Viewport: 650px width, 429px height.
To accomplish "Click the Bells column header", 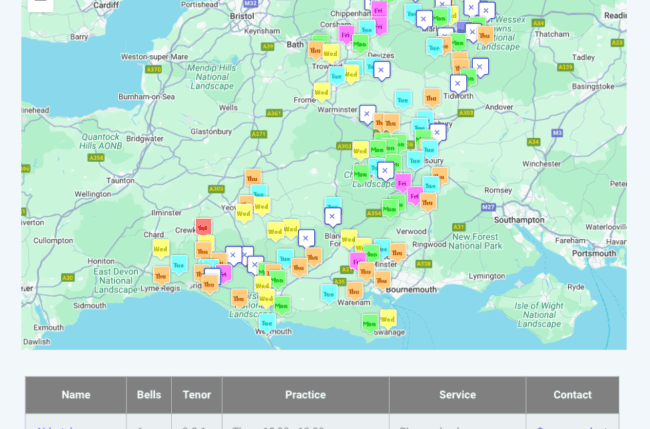I will [x=149, y=395].
